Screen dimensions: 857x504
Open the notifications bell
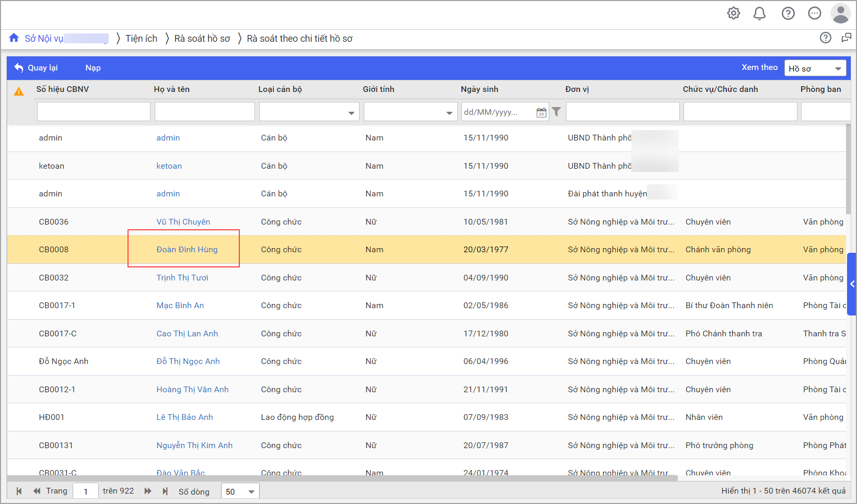pos(759,14)
